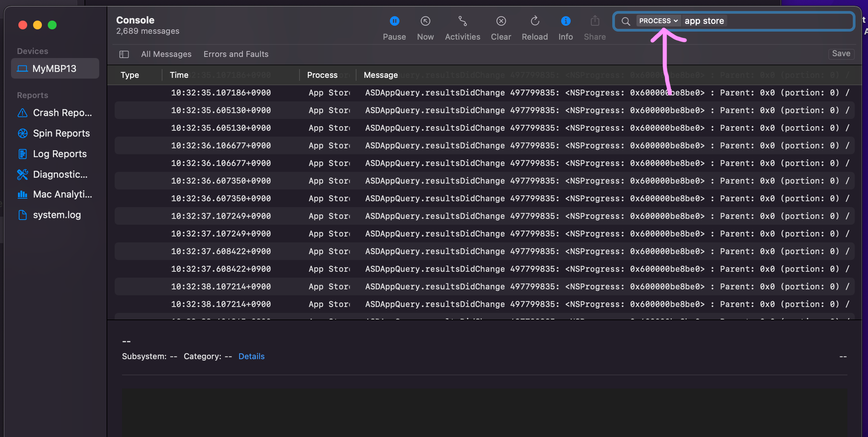Click the Pause streaming icon
This screenshot has width=868, height=437.
pos(394,21)
